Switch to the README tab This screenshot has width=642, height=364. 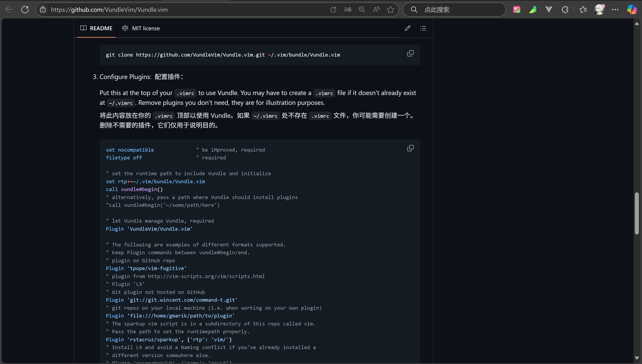point(96,28)
